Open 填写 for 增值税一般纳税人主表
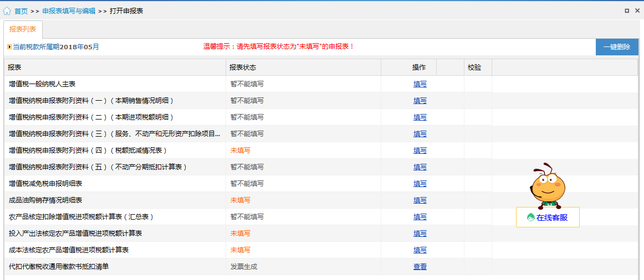Screen dimensions: 644x280 pos(420,84)
